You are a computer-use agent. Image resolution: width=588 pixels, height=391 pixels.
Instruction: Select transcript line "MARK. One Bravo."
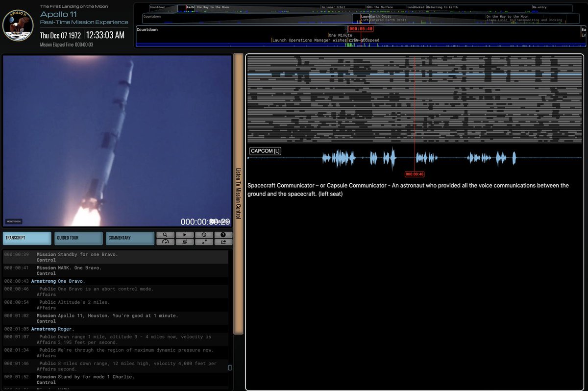(x=116, y=270)
